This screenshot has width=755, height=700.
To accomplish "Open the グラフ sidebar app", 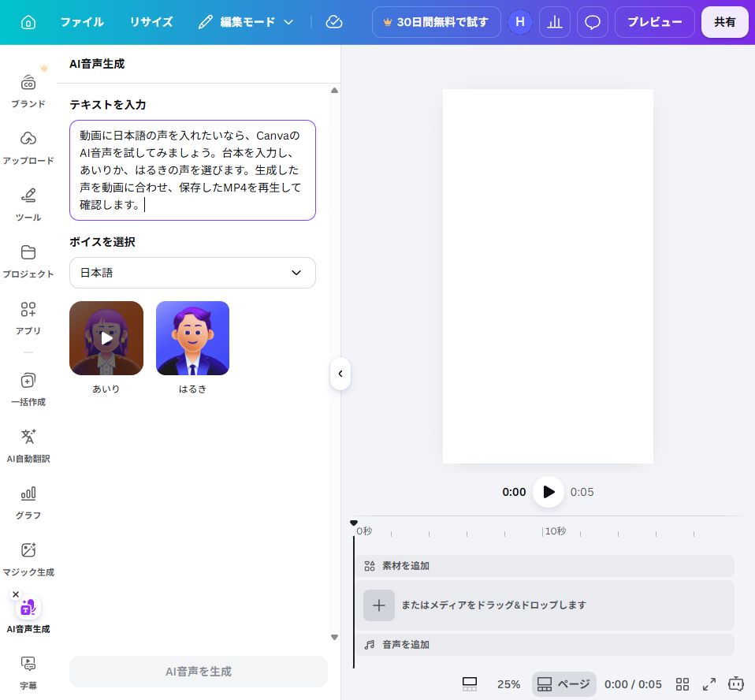I will [x=28, y=503].
